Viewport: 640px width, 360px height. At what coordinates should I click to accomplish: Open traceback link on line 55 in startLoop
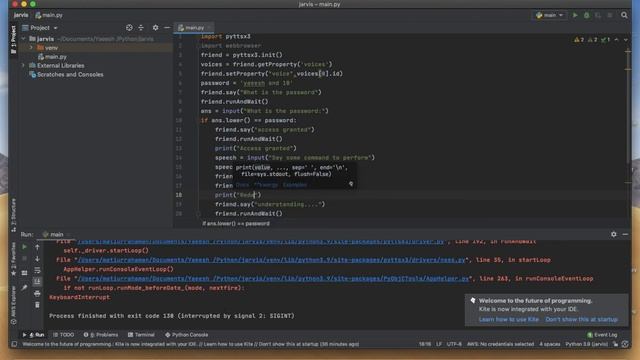pyautogui.click(x=271, y=260)
